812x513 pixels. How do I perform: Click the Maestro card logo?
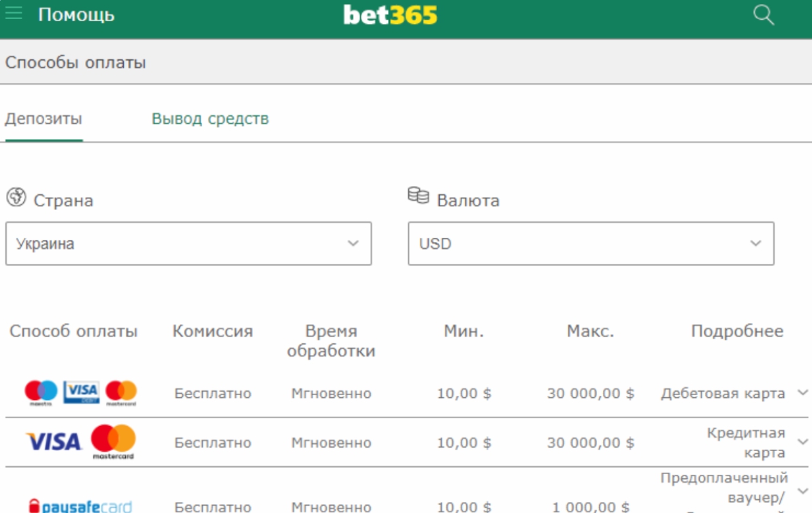(x=41, y=392)
